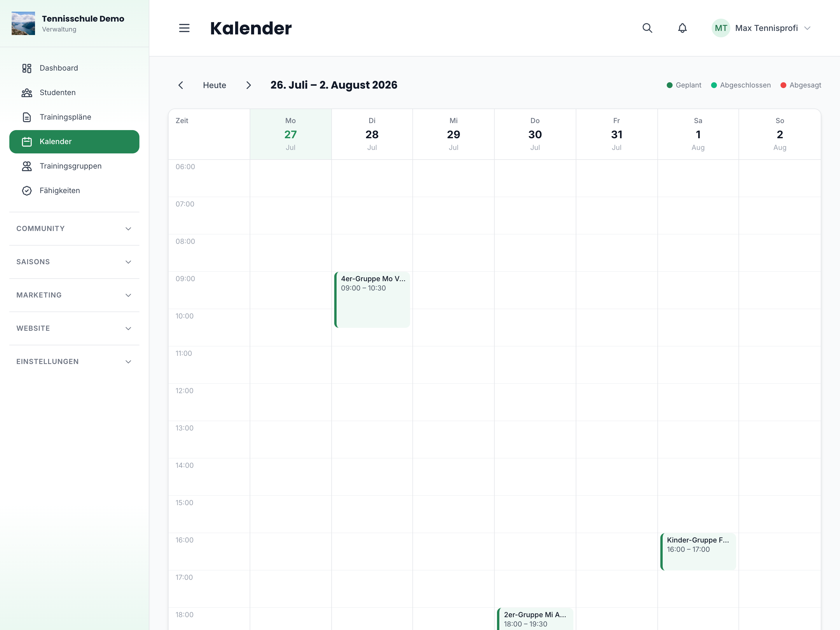Viewport: 840px width, 630px height.
Task: Open the hamburger menu icon
Action: pos(184,28)
